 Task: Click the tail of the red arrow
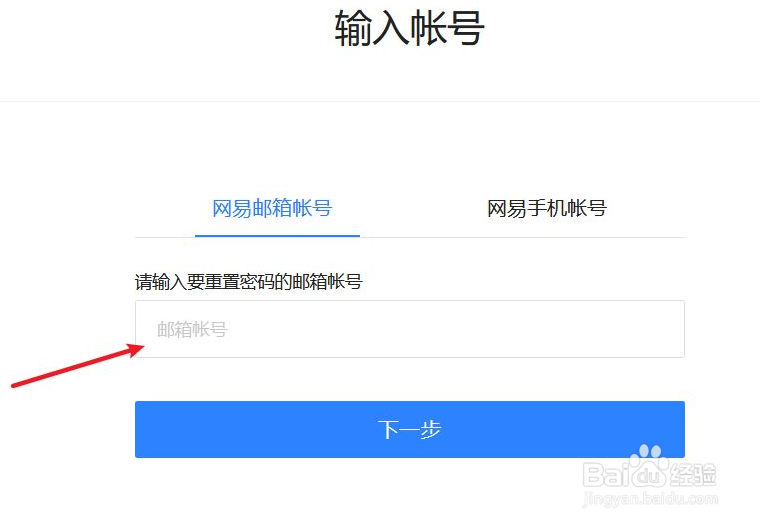click(x=17, y=385)
